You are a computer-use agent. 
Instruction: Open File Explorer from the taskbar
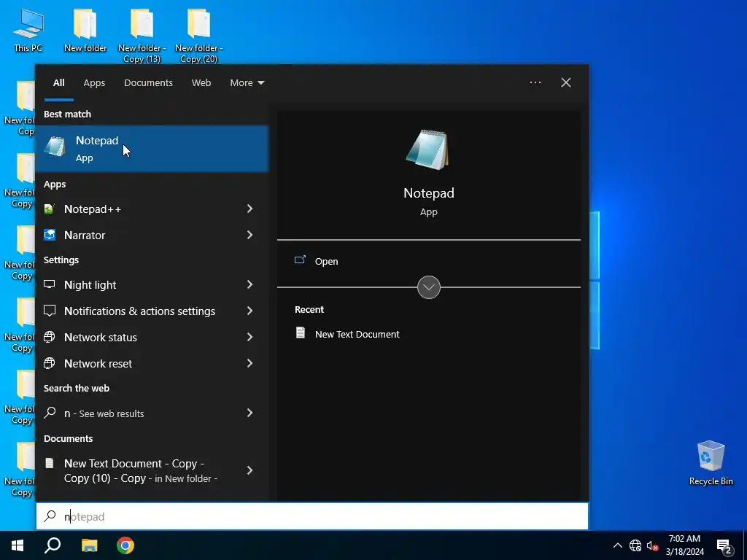[x=89, y=545]
